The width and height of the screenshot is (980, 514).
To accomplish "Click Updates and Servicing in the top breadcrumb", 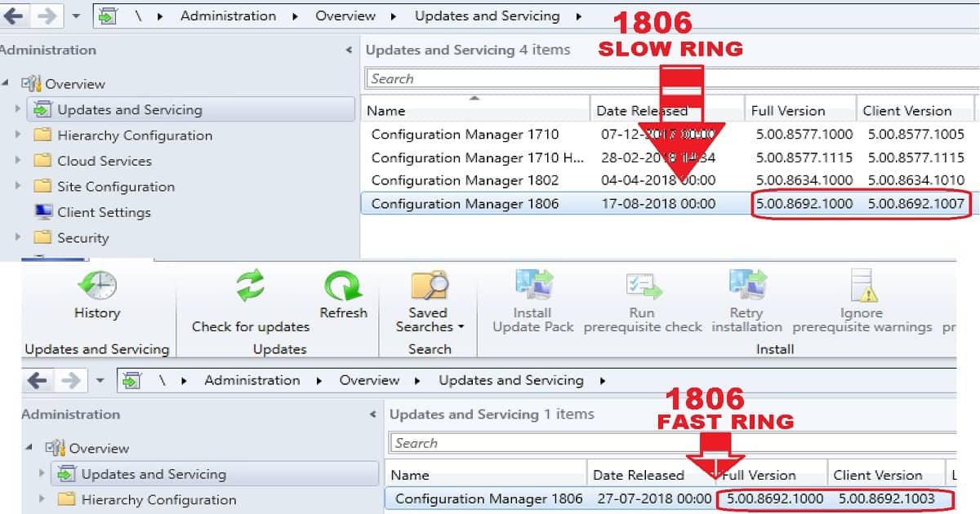I will [488, 16].
